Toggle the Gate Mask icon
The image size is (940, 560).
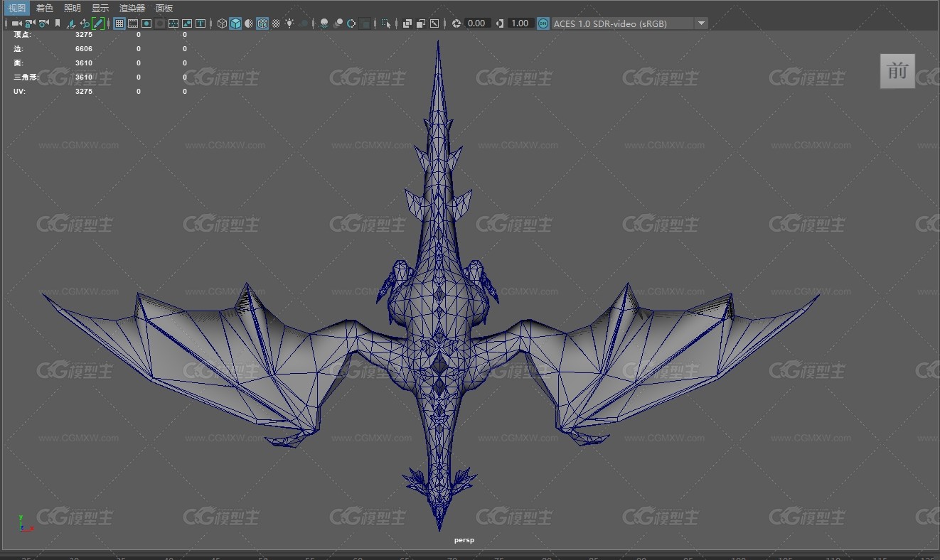tap(160, 23)
